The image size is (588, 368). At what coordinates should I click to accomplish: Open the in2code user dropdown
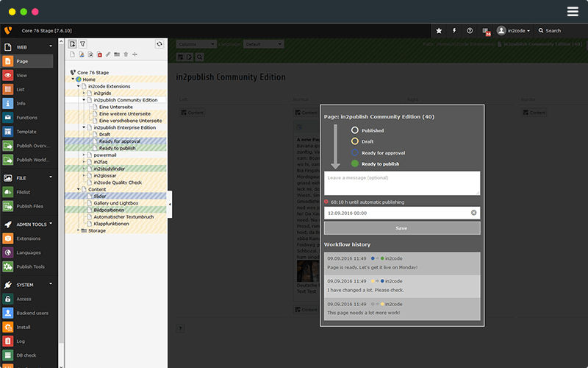(513, 31)
